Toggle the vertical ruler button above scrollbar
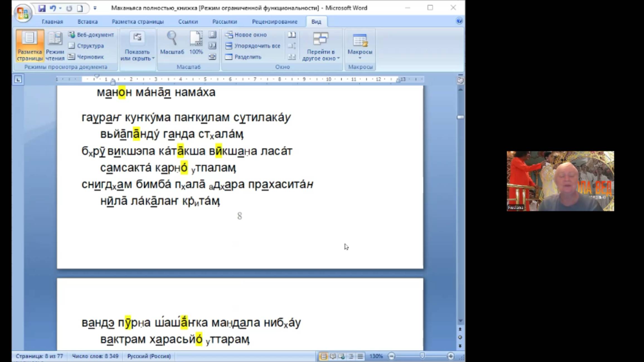Viewport: 644px width, 362px height. click(x=460, y=81)
